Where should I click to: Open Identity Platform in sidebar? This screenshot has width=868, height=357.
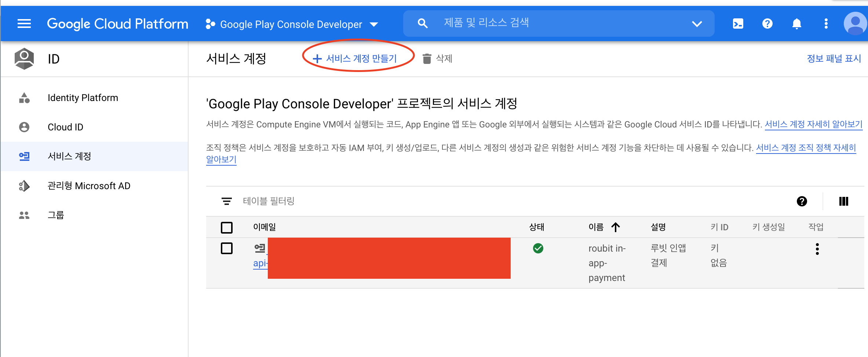[x=94, y=98]
